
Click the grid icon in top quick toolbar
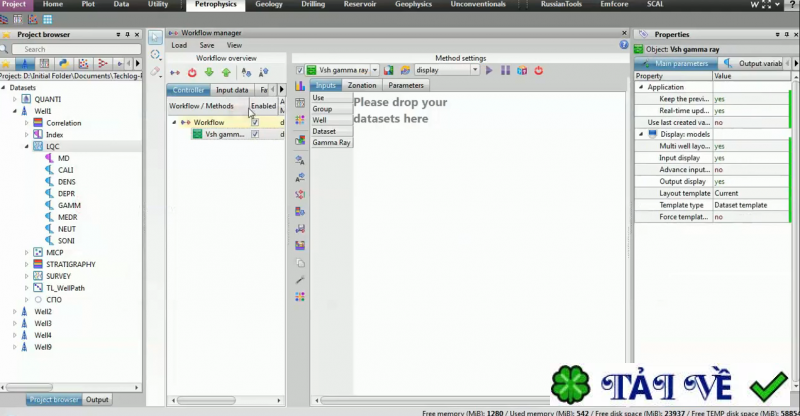47,19
